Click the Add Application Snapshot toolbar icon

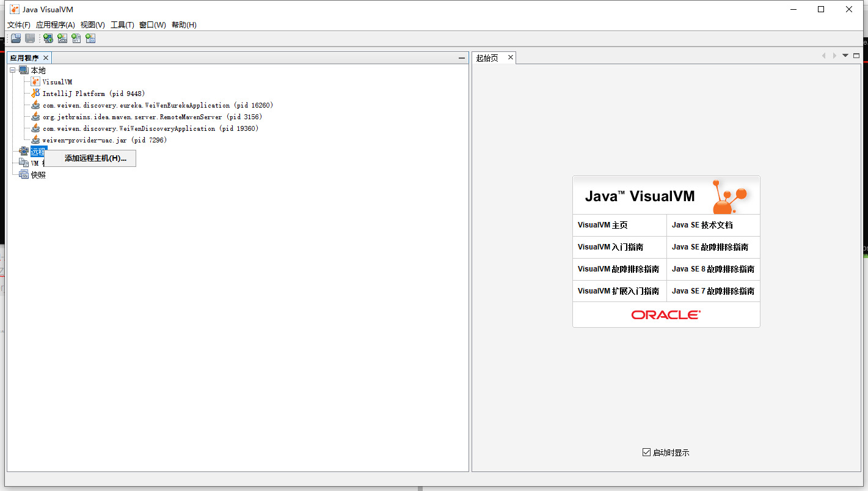coord(90,39)
